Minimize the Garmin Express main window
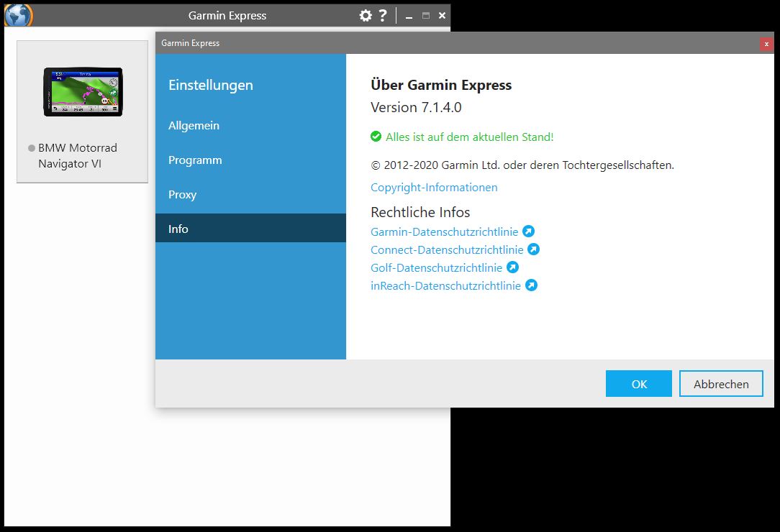This screenshot has width=780, height=532. click(x=408, y=16)
